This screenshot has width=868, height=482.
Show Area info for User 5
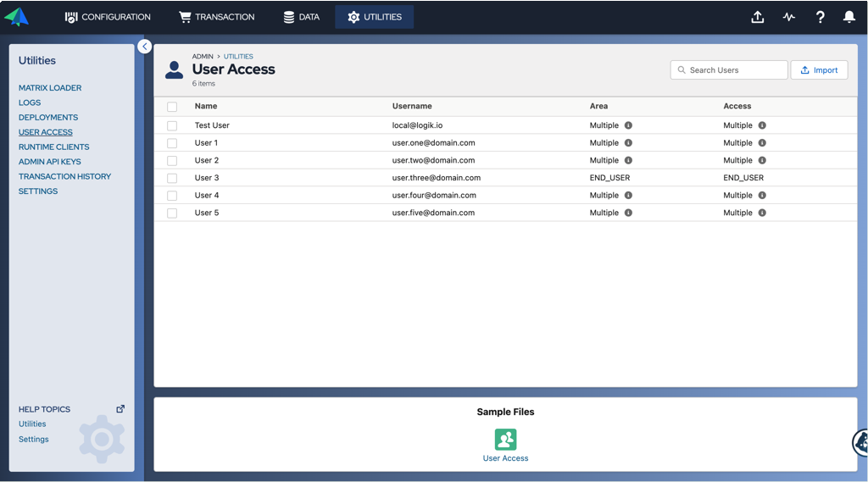(628, 213)
